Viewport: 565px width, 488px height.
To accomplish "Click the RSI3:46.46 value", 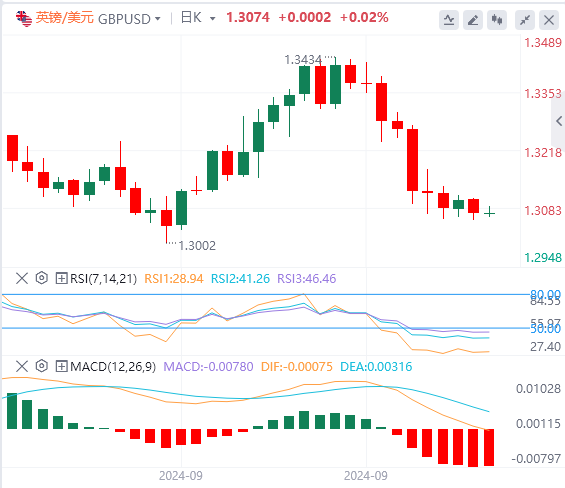I will click(x=307, y=279).
